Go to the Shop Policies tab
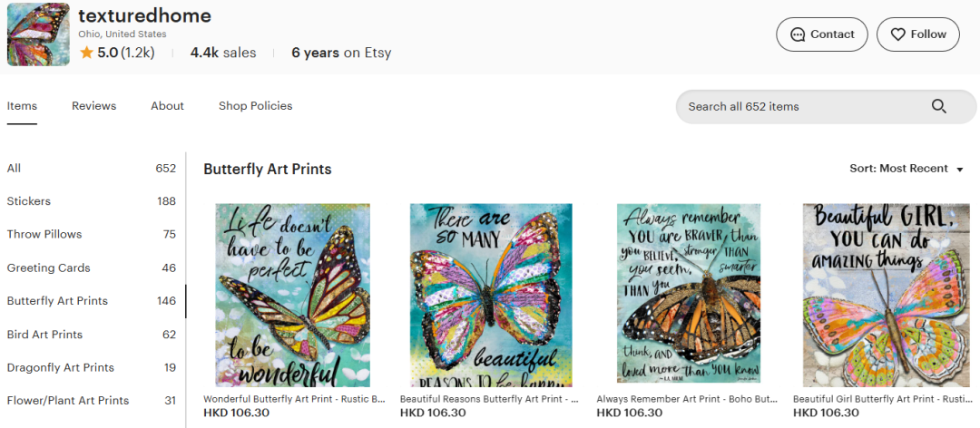The width and height of the screenshot is (980, 428). 255,106
